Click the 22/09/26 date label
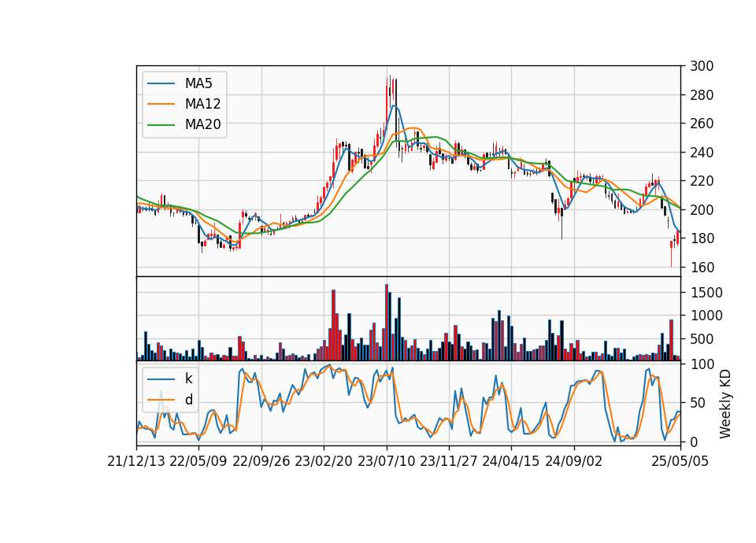The height and width of the screenshot is (543, 756). click(261, 461)
